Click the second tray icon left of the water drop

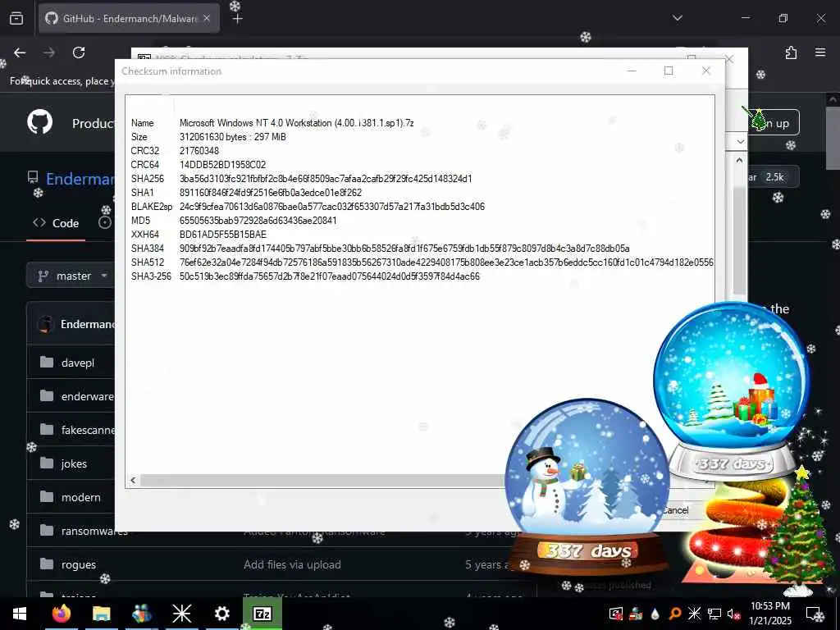coord(636,614)
